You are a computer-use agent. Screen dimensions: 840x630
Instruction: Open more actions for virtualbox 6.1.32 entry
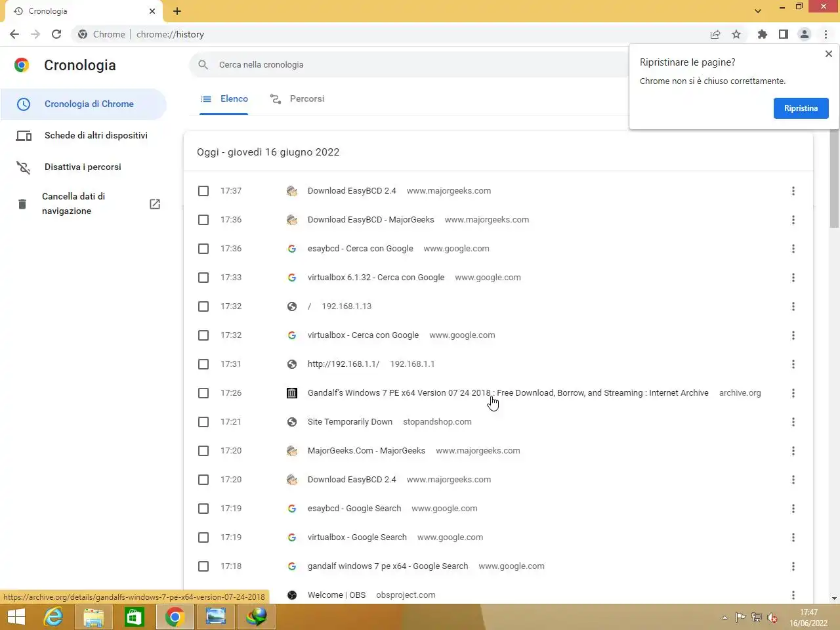(x=793, y=278)
